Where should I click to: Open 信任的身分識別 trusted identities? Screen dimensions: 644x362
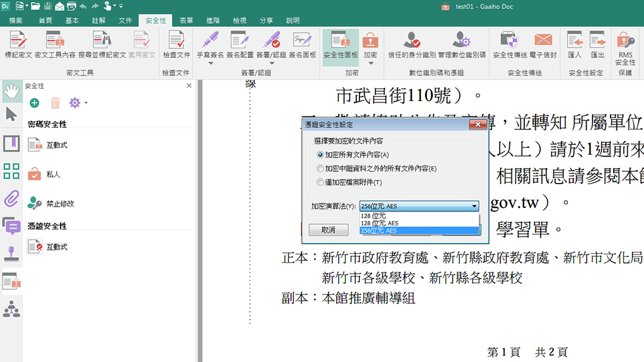(x=412, y=41)
